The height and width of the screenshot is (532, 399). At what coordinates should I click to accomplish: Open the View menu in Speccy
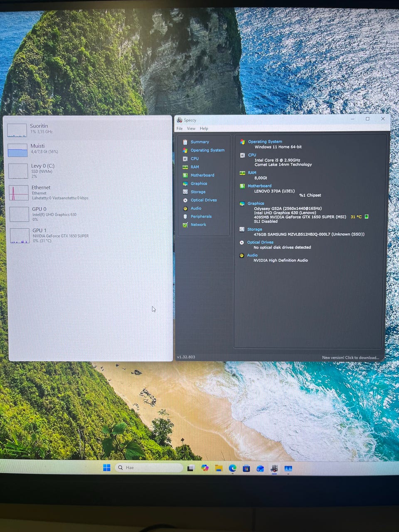click(191, 128)
